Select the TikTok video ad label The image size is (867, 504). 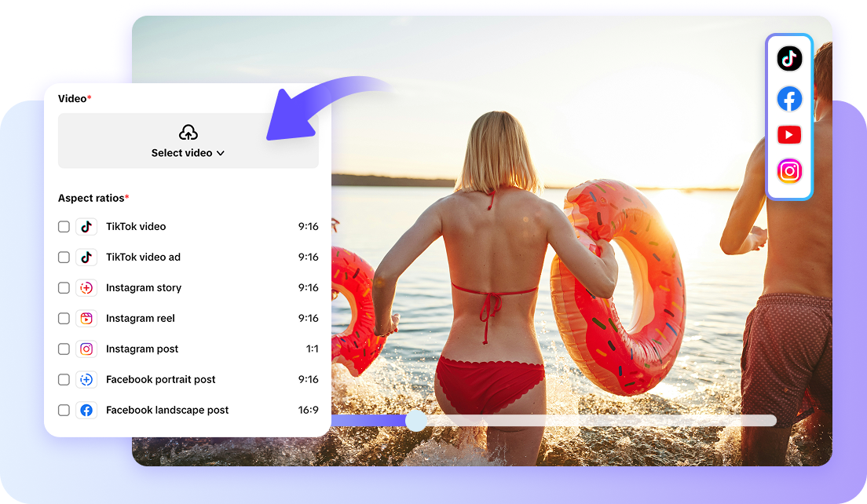click(143, 257)
